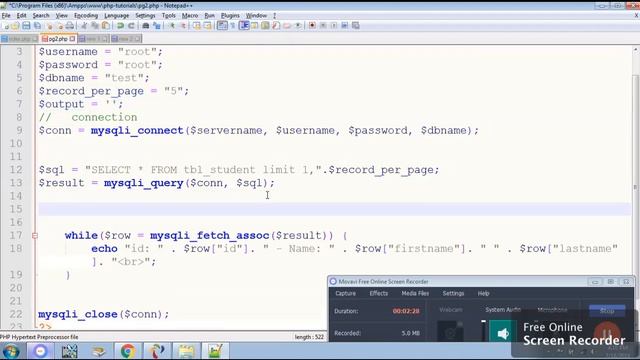The image size is (640, 360).
Task: Toggle synchronized vertical scrolling icon
Action: coord(197,26)
